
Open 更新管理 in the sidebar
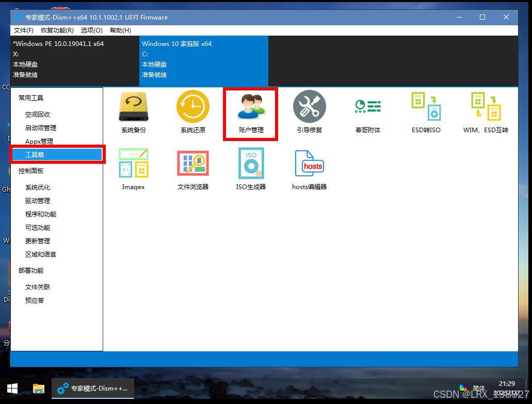(37, 241)
